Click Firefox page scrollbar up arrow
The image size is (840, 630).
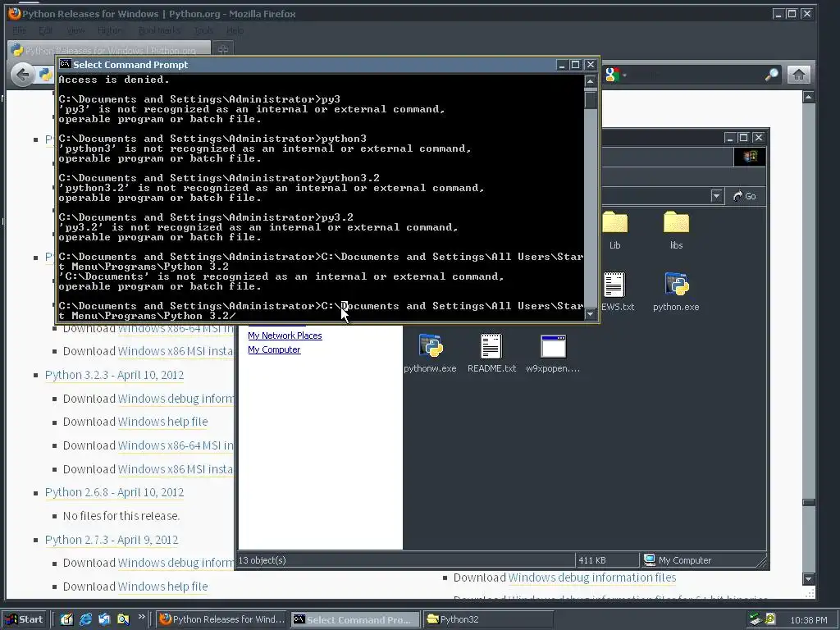(808, 97)
